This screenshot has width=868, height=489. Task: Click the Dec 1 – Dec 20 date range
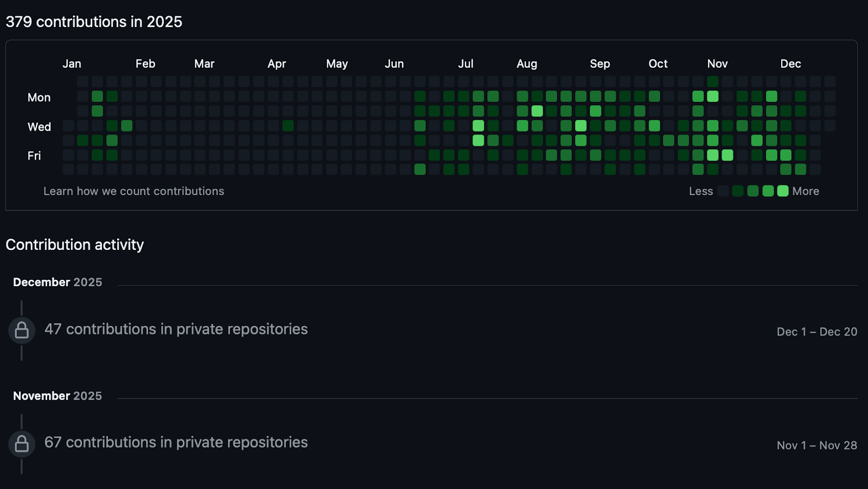pyautogui.click(x=816, y=332)
